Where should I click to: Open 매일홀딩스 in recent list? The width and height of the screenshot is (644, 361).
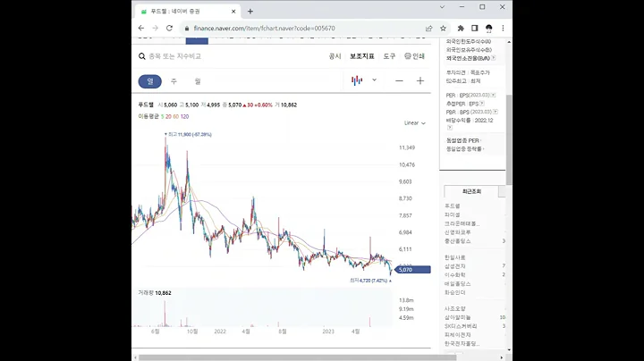coord(458,284)
